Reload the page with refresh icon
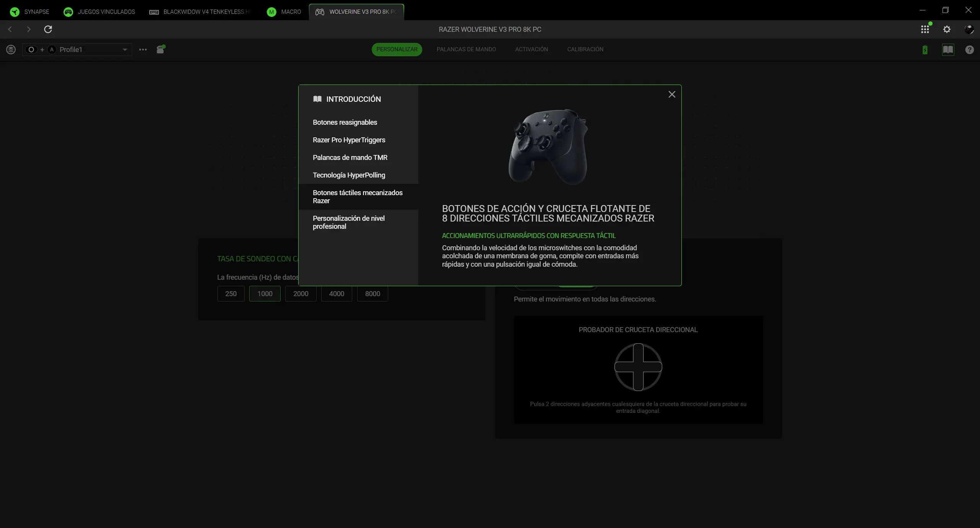Viewport: 980px width, 528px height. coord(48,29)
